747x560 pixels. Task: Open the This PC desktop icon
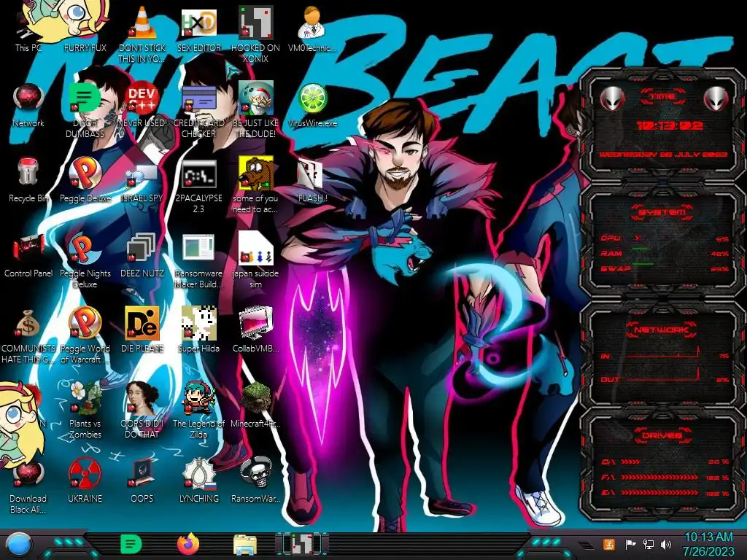(28, 31)
